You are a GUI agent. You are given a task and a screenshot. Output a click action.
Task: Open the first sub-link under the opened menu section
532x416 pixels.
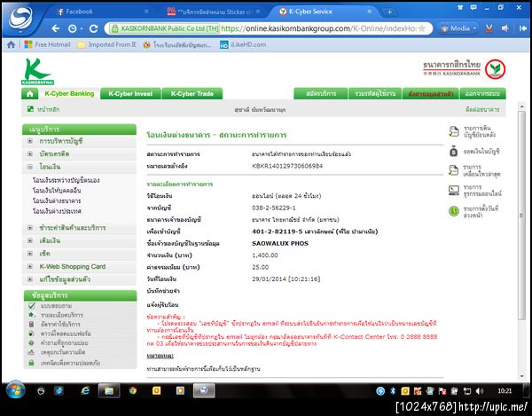click(x=66, y=180)
